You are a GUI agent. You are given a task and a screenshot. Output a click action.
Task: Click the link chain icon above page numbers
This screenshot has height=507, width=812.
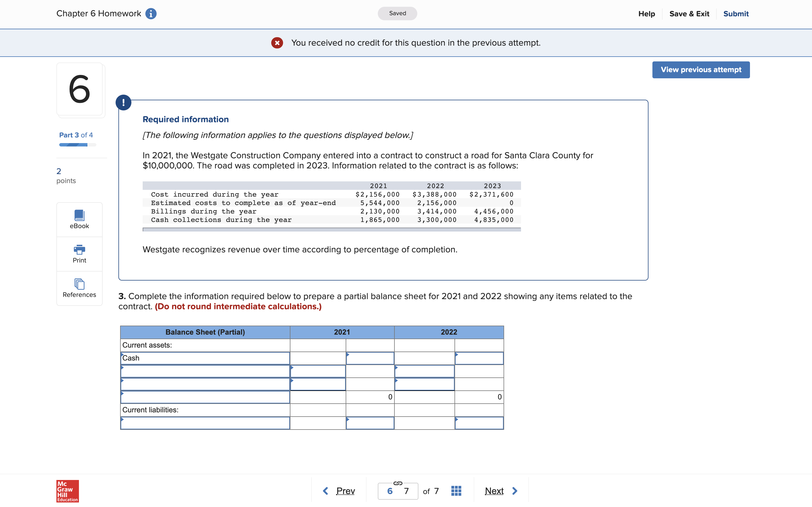(x=398, y=483)
